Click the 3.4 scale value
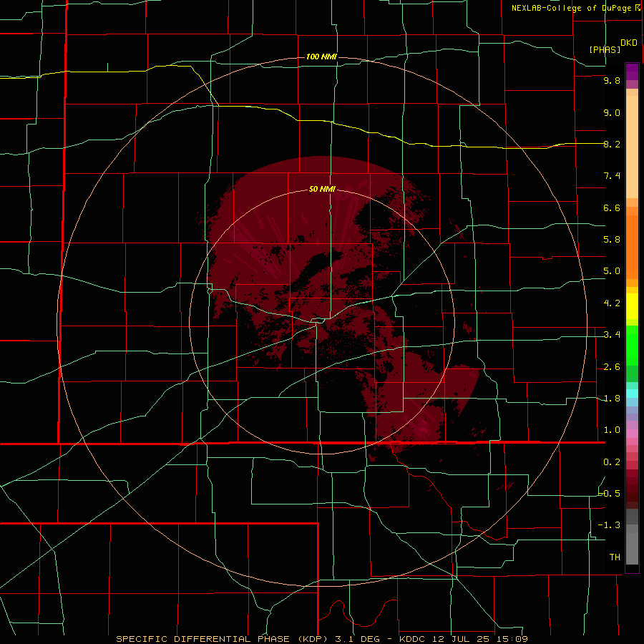Viewport: 644px width, 644px height. tap(612, 335)
